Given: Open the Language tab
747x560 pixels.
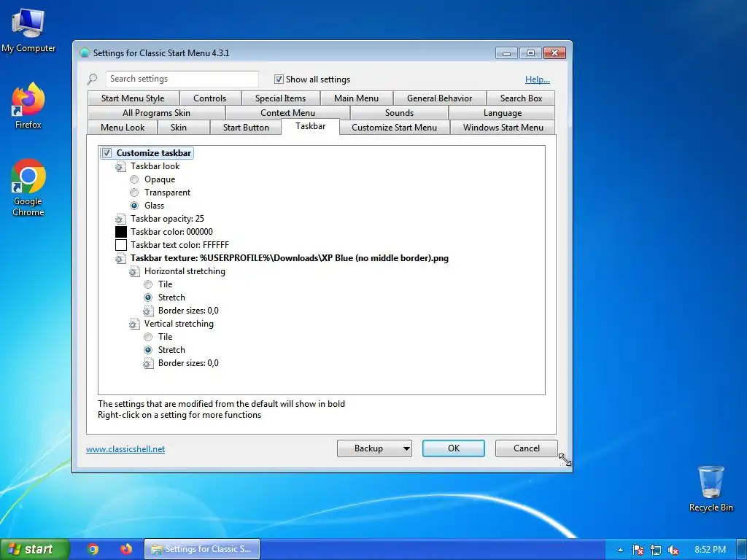Looking at the screenshot, I should point(502,113).
